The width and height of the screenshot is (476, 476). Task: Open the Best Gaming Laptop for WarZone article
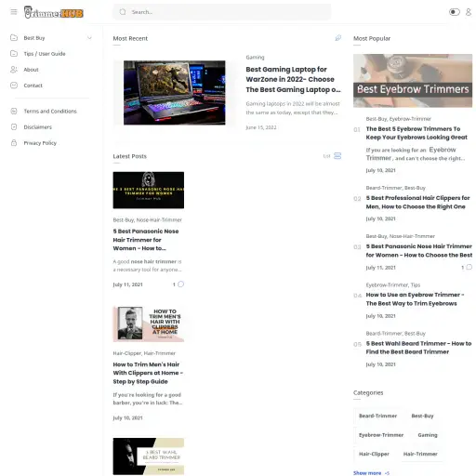[293, 79]
